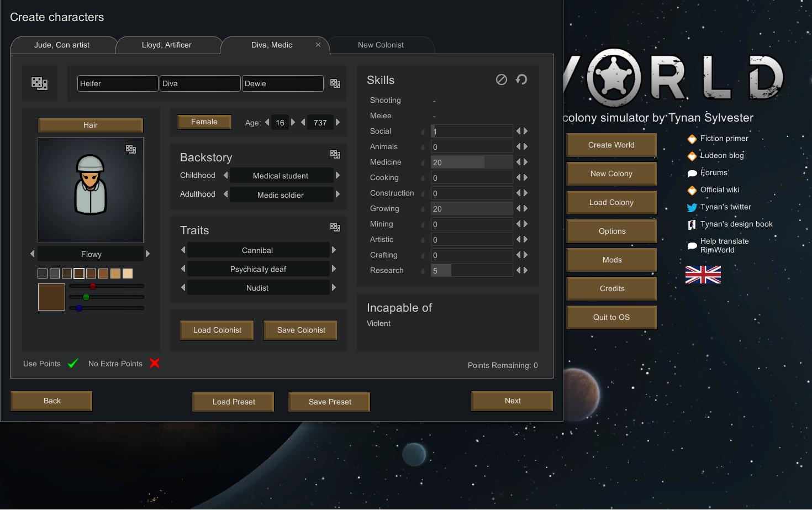Adjust the blue color slider
This screenshot has width=812, height=510.
coord(79,308)
